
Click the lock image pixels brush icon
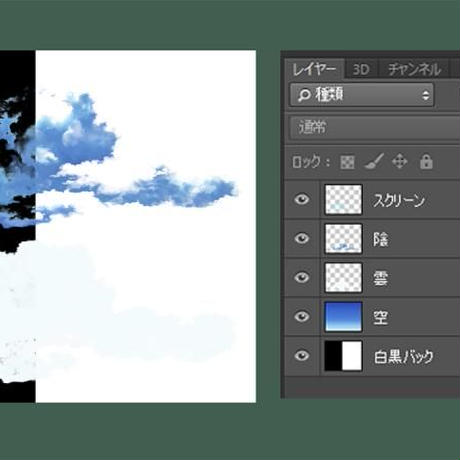(x=374, y=162)
